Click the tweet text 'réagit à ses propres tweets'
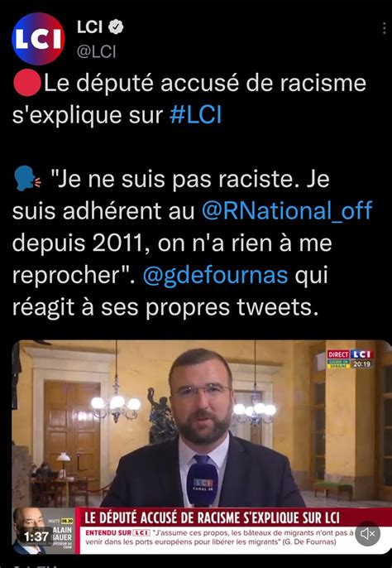The image size is (392, 568). [x=165, y=307]
